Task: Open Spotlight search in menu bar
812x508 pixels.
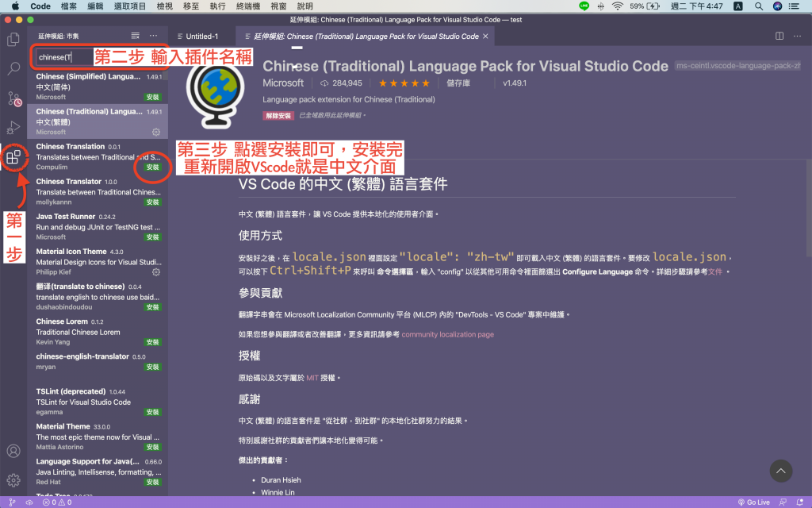Action: pos(759,6)
